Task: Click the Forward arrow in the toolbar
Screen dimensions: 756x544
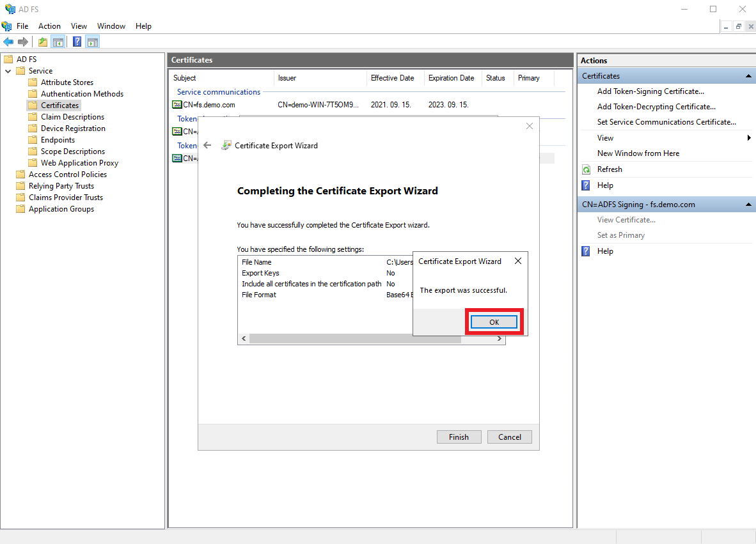Action: pos(23,42)
